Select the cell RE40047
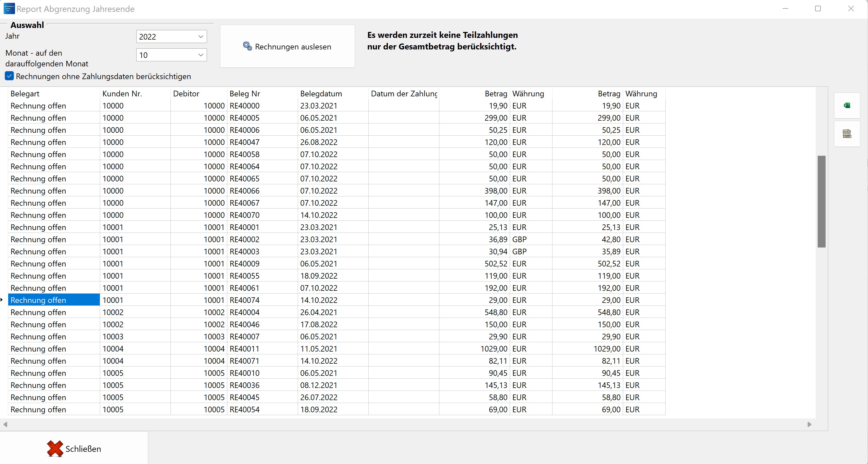This screenshot has width=868, height=464. [x=262, y=142]
